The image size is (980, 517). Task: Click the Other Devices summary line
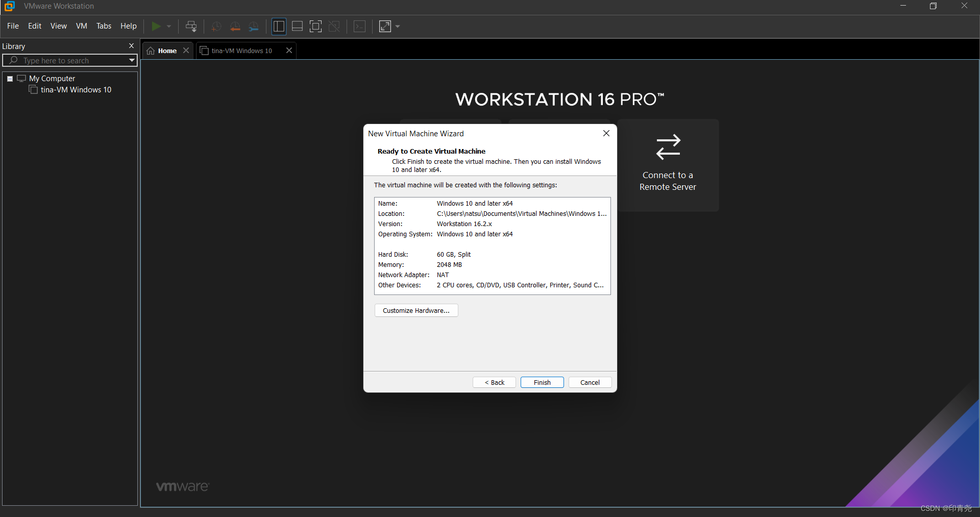[520, 285]
